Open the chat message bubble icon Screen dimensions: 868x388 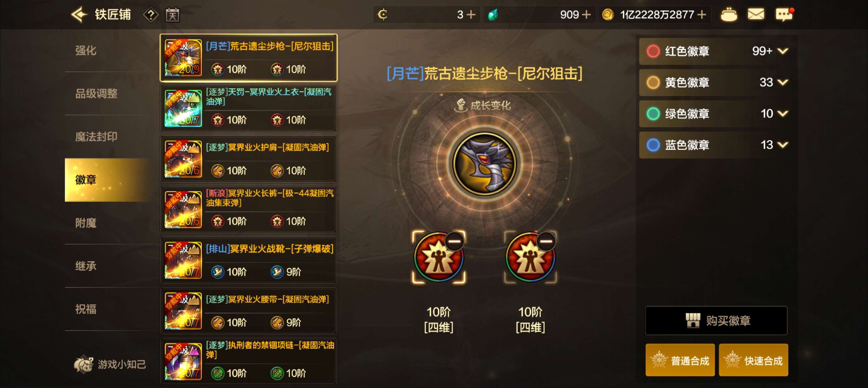[x=784, y=14]
